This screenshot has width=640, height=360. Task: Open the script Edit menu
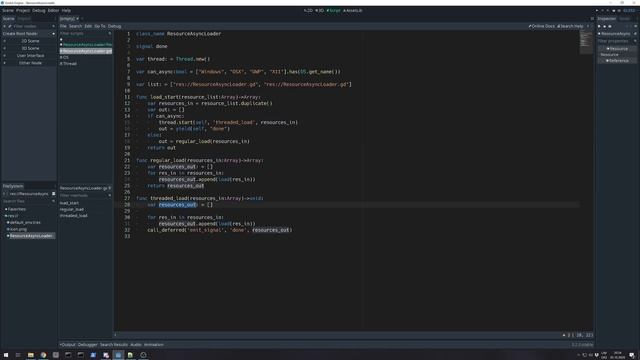tap(88, 26)
